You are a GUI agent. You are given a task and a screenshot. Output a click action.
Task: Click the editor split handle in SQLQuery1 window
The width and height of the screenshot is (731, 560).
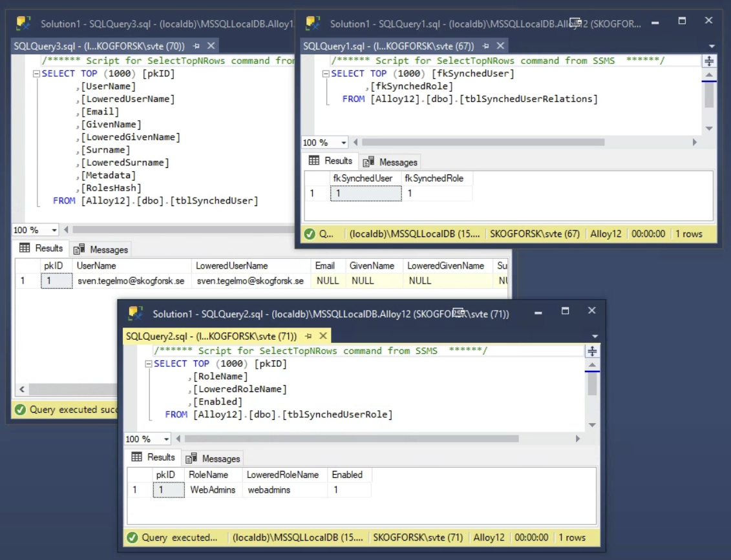708,61
